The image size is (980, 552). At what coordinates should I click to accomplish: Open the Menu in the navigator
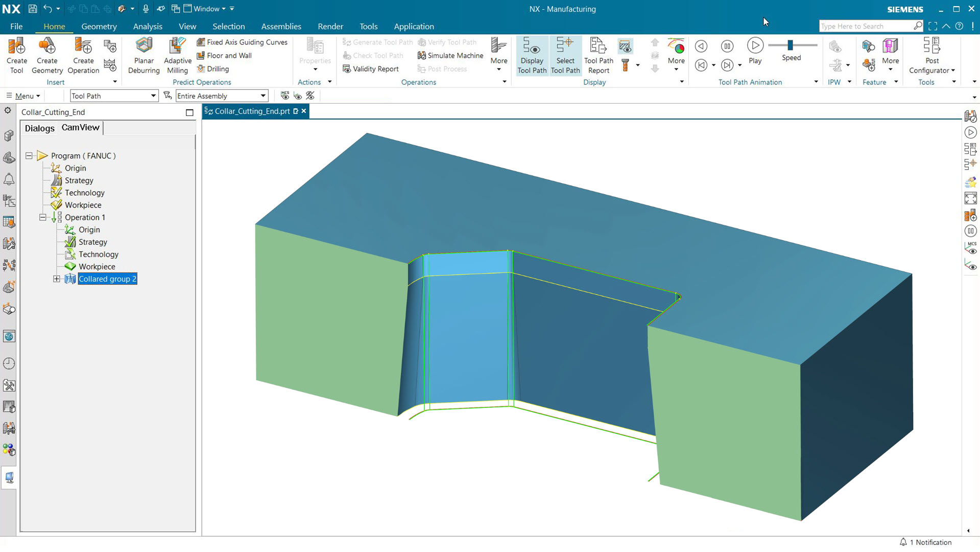click(22, 96)
